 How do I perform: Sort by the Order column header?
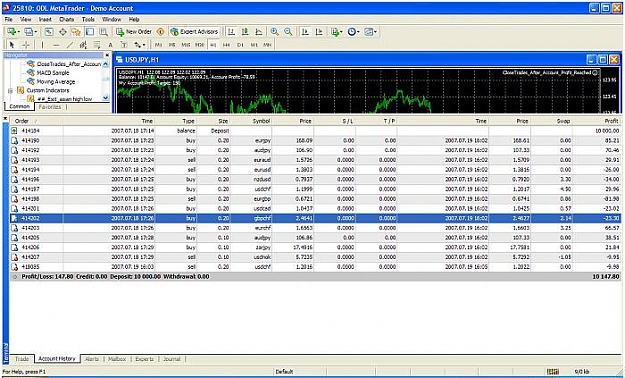pyautogui.click(x=36, y=121)
